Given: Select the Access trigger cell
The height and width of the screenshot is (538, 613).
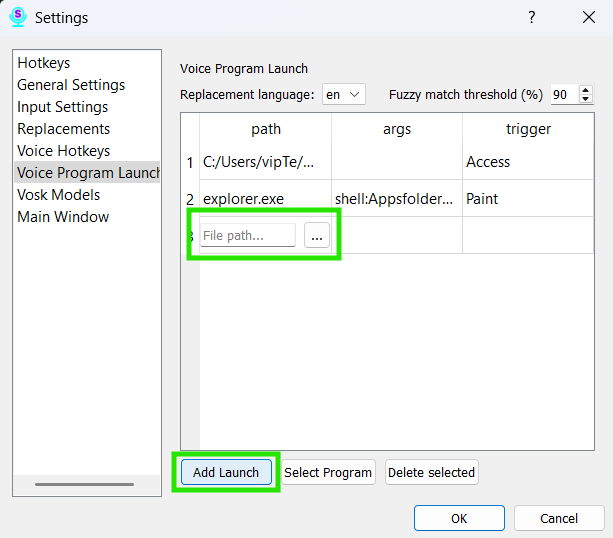Looking at the screenshot, I should 528,162.
